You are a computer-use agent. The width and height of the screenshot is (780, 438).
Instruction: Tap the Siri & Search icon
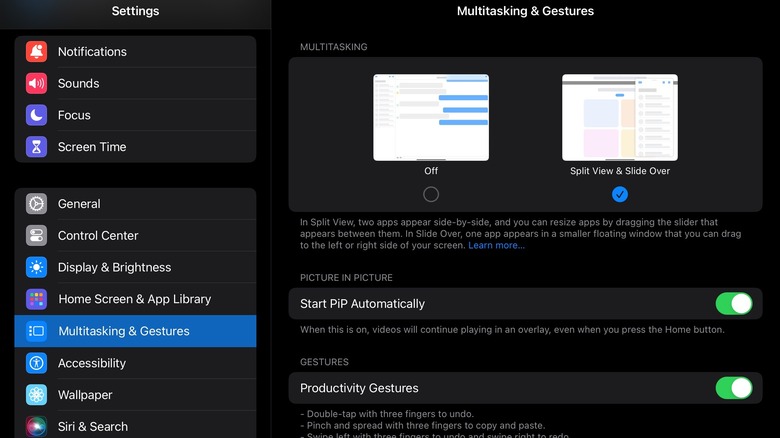[37, 426]
